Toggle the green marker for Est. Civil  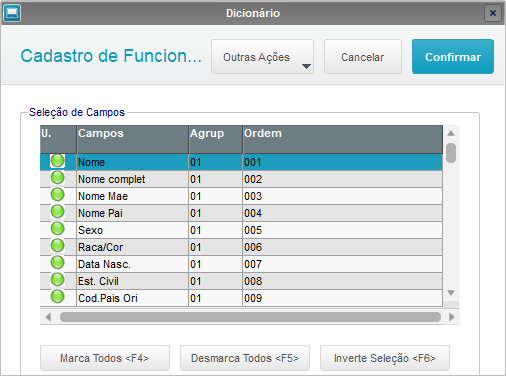tap(58, 280)
